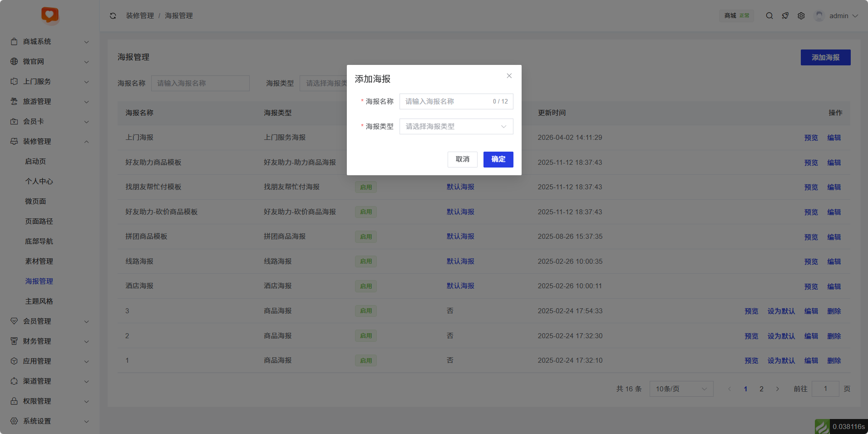The height and width of the screenshot is (434, 868).
Task: Click the refresh icon beside the breadcrumb
Action: click(113, 16)
